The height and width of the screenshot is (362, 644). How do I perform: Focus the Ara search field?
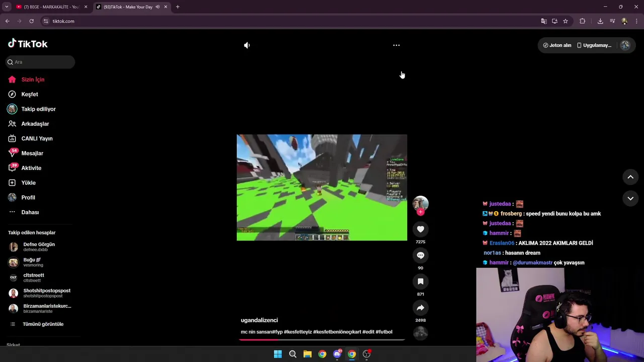point(40,62)
